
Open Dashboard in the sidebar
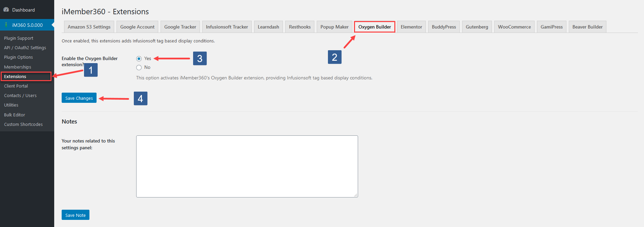(x=27, y=10)
